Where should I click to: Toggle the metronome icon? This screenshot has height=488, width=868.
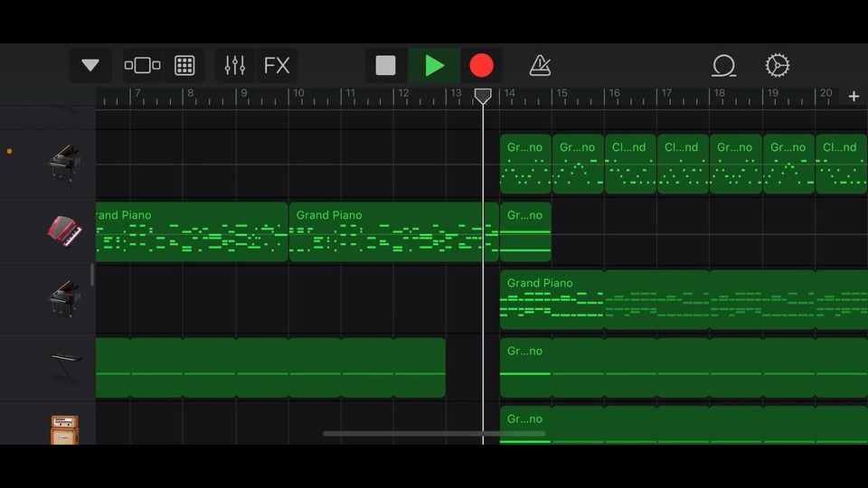click(x=540, y=65)
